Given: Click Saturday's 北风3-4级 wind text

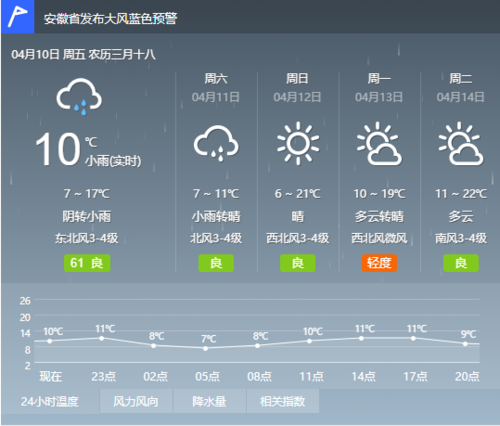Looking at the screenshot, I should click(216, 238).
